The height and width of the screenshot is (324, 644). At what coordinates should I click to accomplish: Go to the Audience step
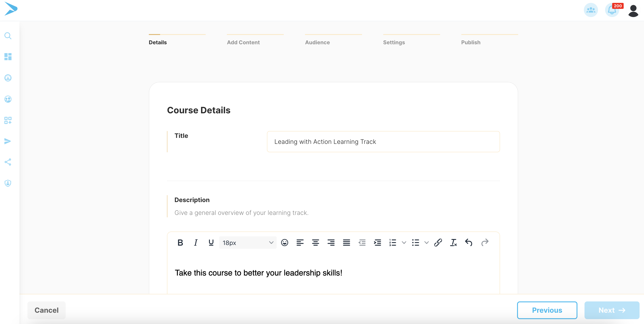[x=317, y=42]
